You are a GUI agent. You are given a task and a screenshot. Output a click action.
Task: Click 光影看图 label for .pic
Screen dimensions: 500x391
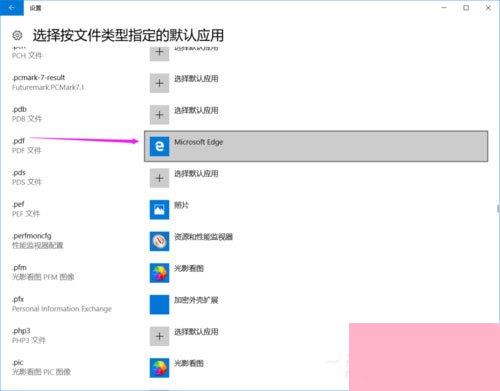point(189,364)
